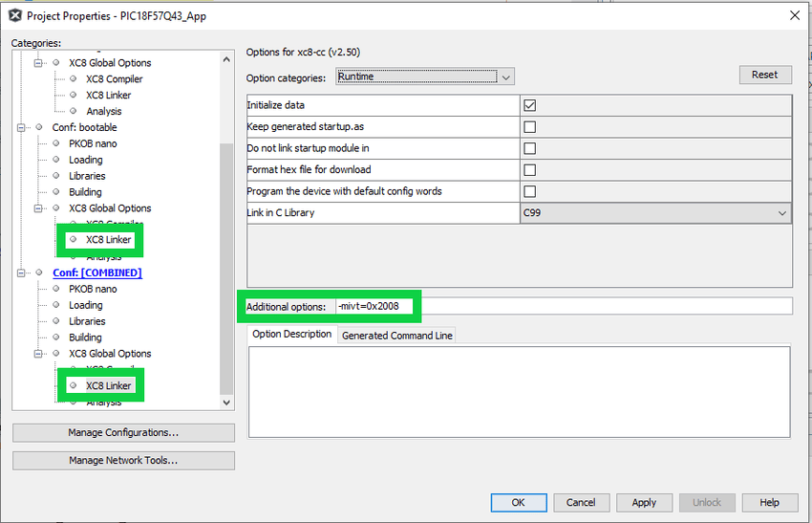812x523 pixels.
Task: Click the Reset button
Action: (764, 75)
